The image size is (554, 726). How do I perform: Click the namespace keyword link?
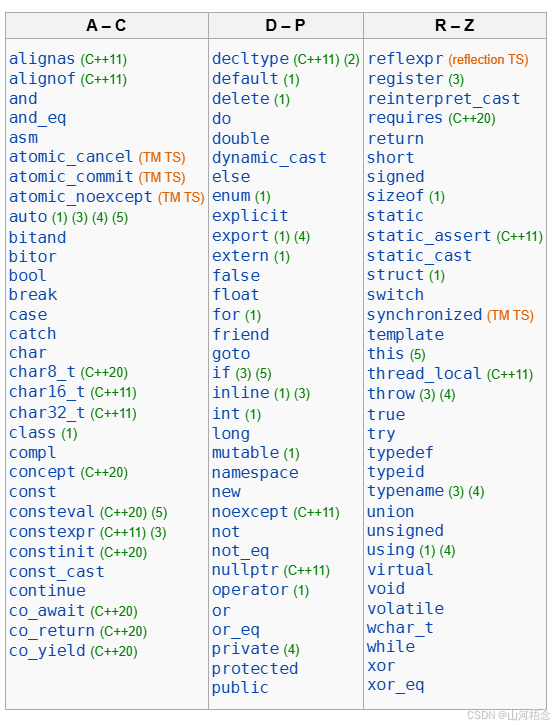pos(255,473)
